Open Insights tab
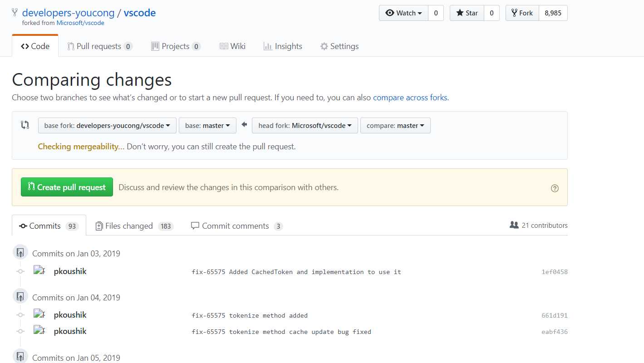The width and height of the screenshot is (644, 363). coord(283,46)
